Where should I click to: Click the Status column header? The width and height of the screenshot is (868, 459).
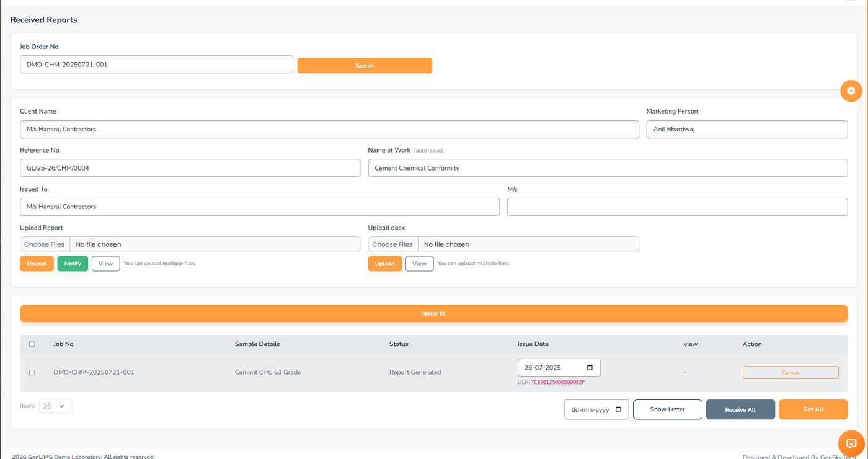click(399, 344)
